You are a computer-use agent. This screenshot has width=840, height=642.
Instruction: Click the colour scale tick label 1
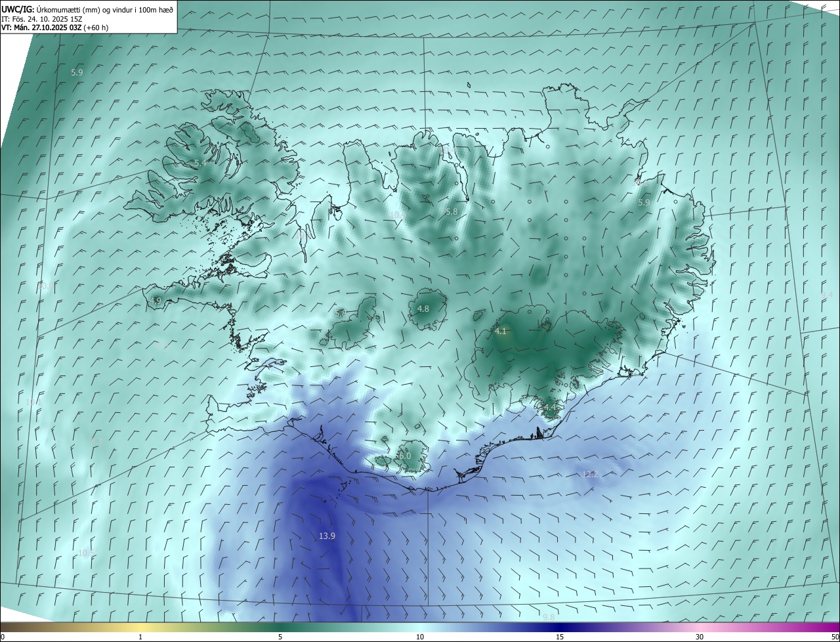(140, 637)
